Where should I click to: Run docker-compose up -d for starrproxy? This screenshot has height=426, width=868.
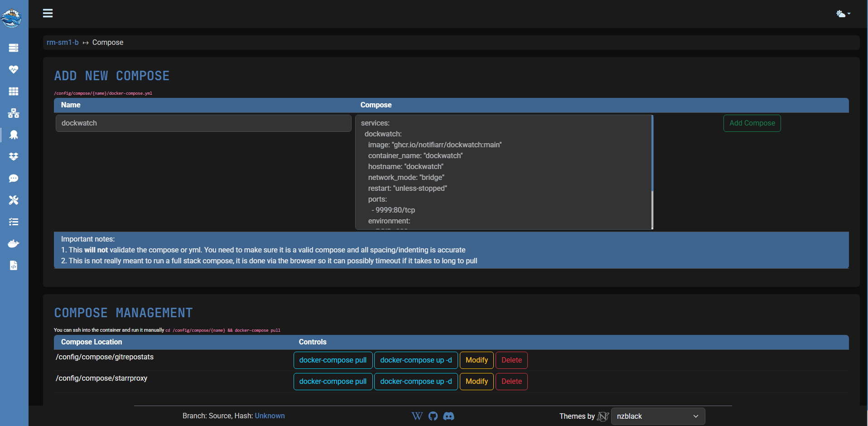[x=415, y=382]
